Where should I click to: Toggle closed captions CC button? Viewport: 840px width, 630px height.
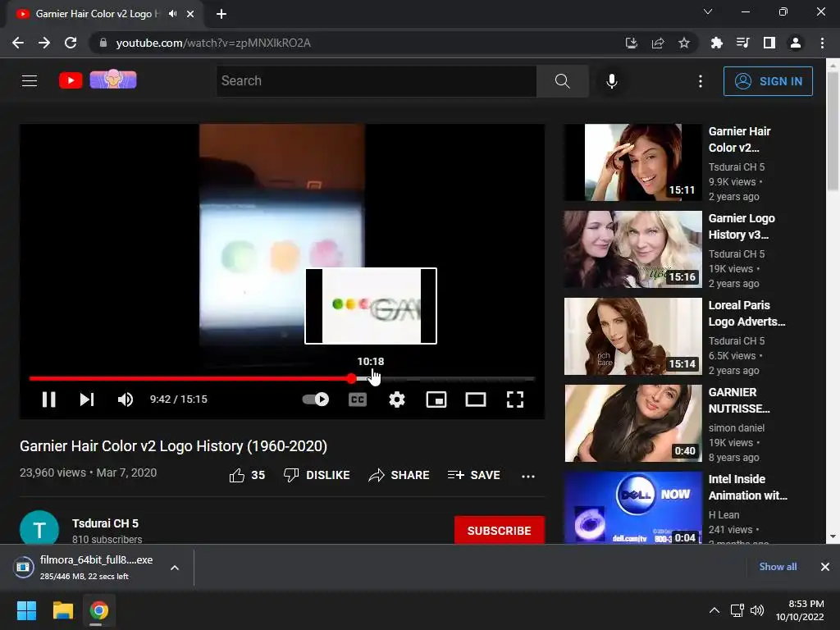click(x=358, y=399)
